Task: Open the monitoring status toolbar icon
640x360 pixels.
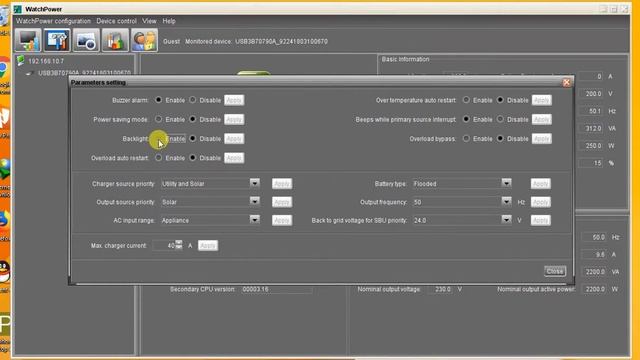Action: coord(28,40)
